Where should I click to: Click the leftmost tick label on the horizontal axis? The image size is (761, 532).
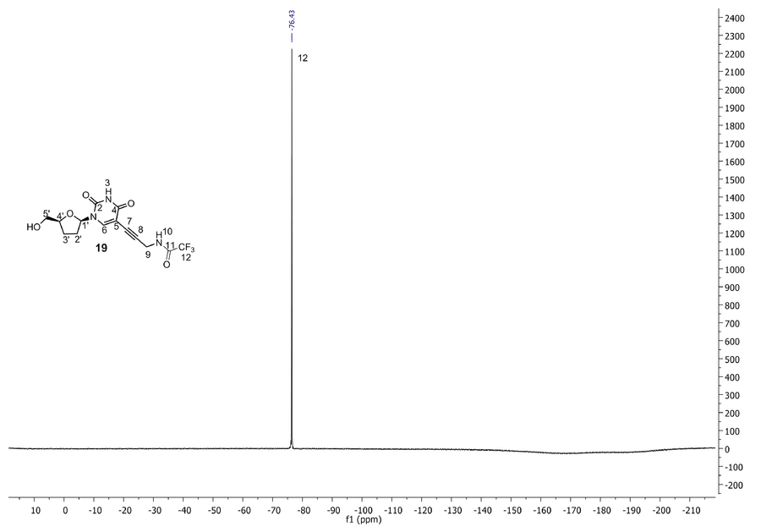[36, 512]
